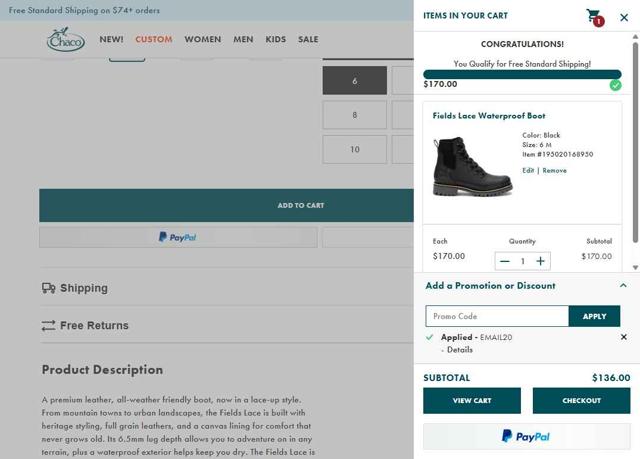Screen dimensions: 640x459
Task: Increase quantity with plus button
Action: (540, 261)
